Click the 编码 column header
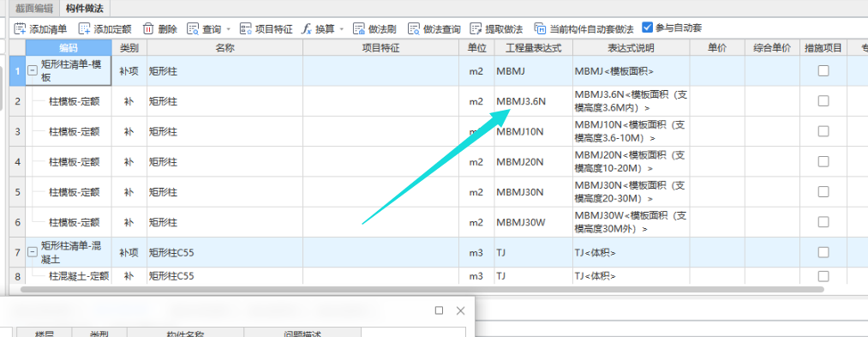The height and width of the screenshot is (337, 868). (69, 48)
